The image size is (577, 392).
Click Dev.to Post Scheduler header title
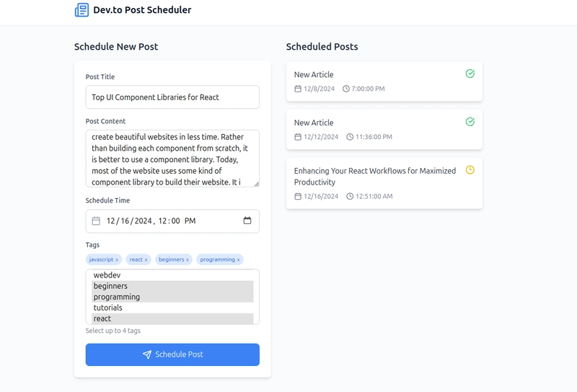tap(142, 10)
